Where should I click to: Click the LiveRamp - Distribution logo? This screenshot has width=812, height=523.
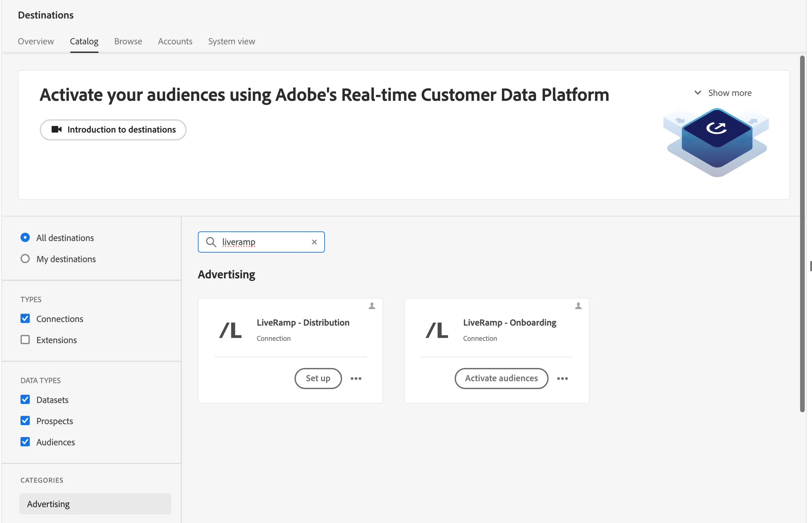pyautogui.click(x=230, y=330)
